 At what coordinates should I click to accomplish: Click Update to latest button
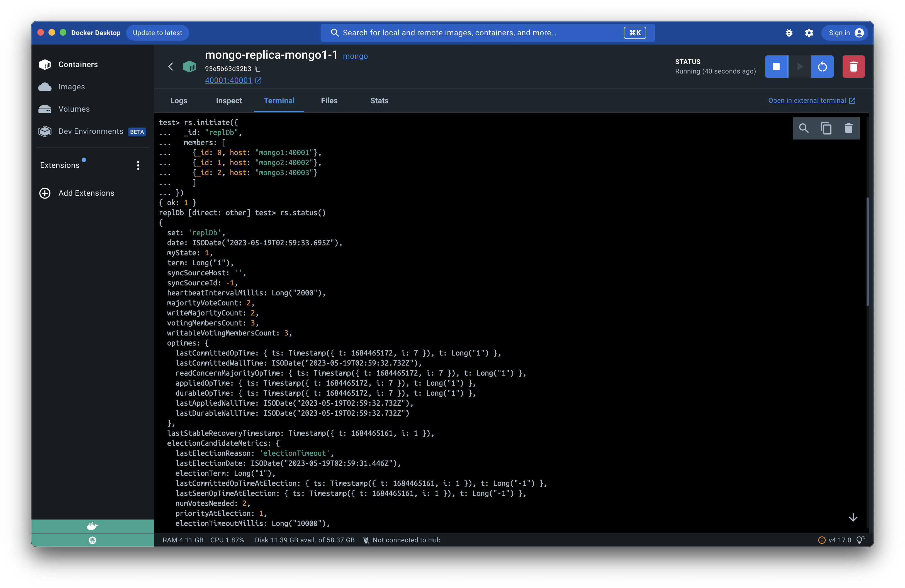click(x=157, y=33)
